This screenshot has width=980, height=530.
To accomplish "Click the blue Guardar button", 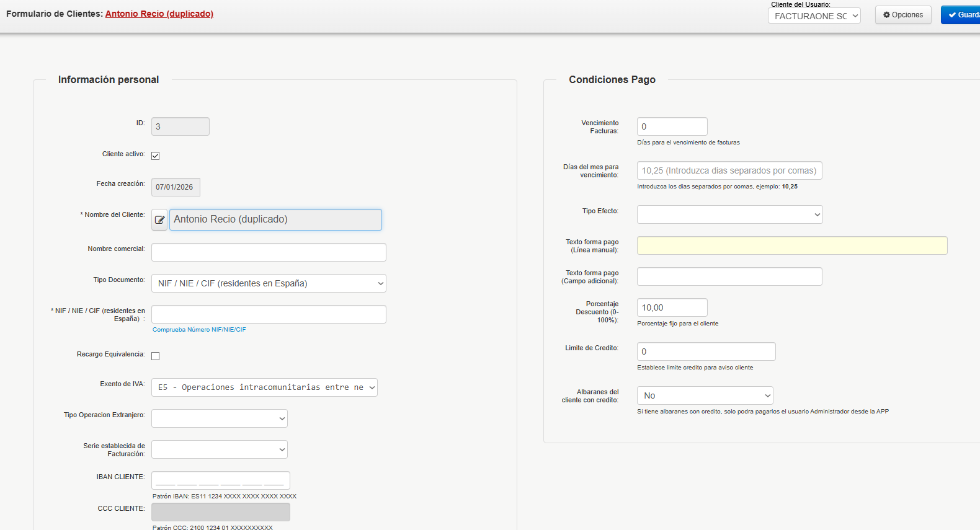I will click(x=961, y=15).
